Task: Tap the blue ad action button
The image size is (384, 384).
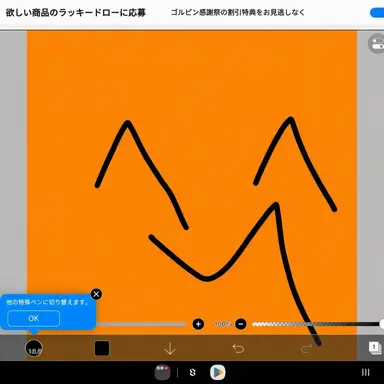Action: pos(377,13)
